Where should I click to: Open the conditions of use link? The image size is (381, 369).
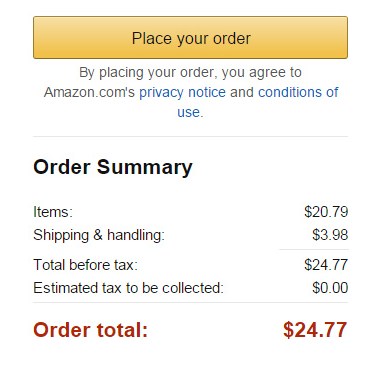click(x=298, y=92)
